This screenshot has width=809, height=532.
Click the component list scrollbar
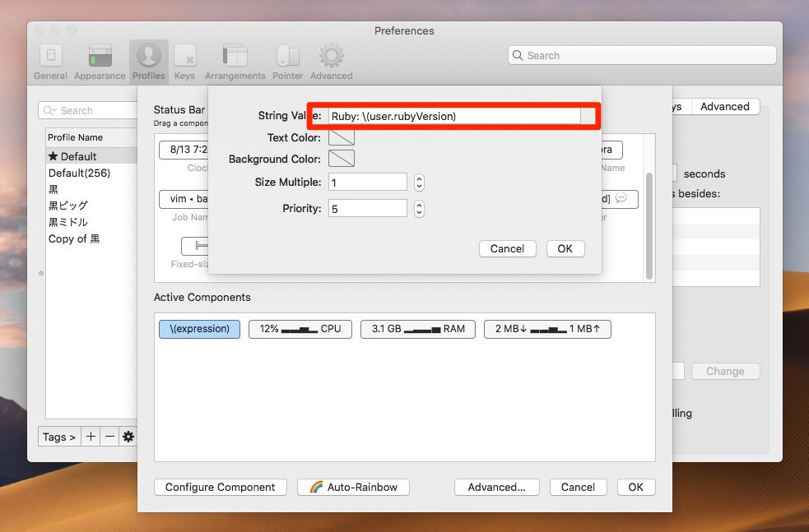coord(649,226)
